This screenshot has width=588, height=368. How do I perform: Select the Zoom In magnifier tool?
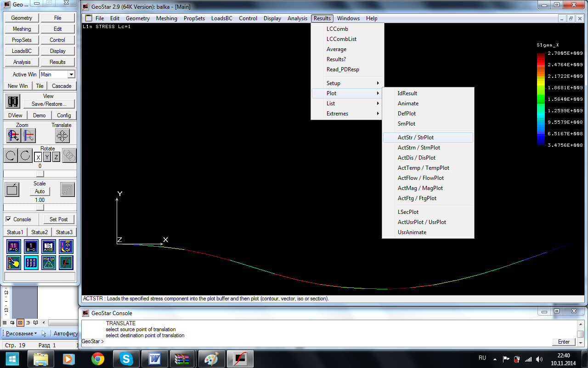(x=14, y=135)
